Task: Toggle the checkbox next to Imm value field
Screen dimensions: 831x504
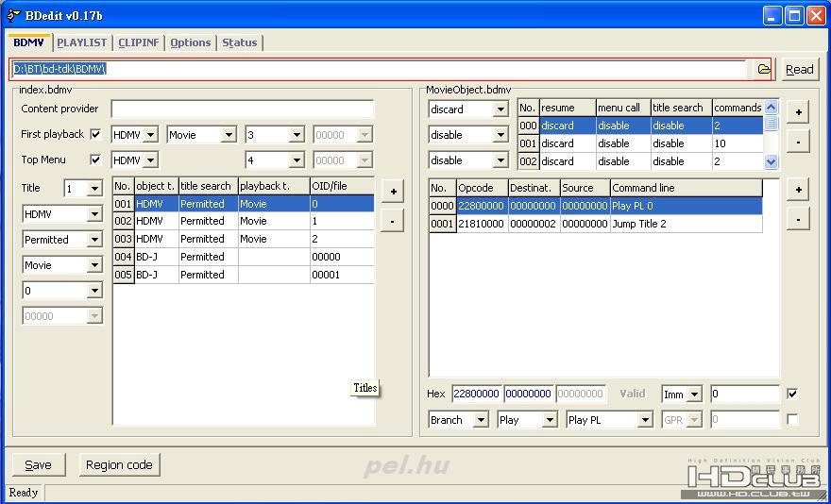Action: pos(792,394)
